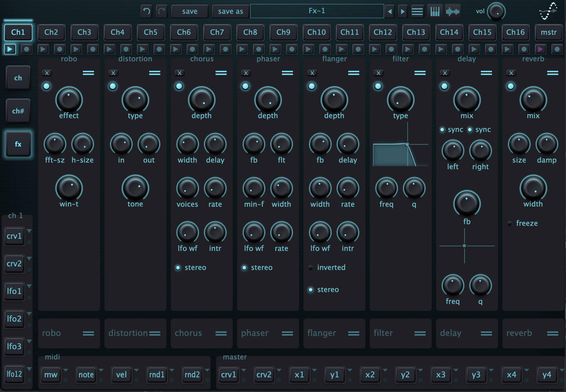Open the master y2 dropdown arrow

point(421,370)
